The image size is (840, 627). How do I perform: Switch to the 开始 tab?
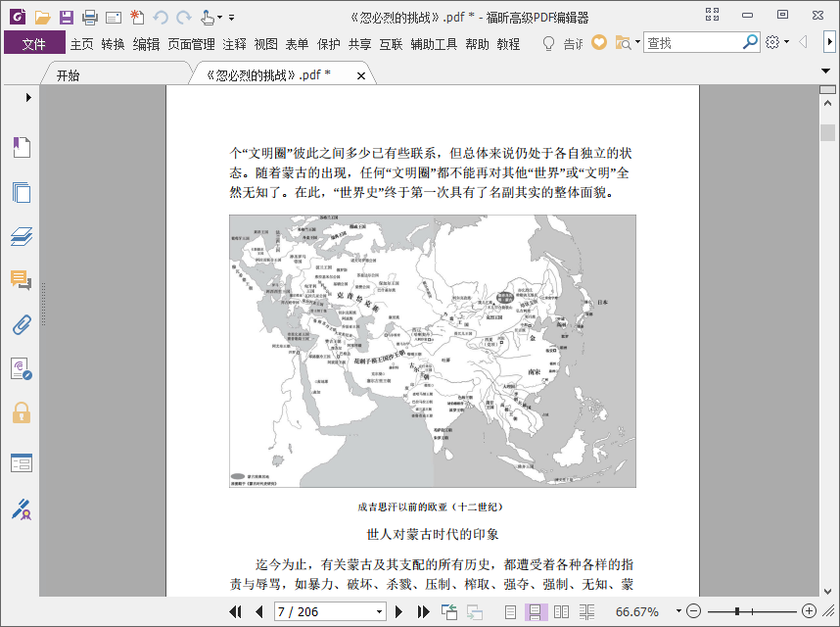(x=68, y=75)
